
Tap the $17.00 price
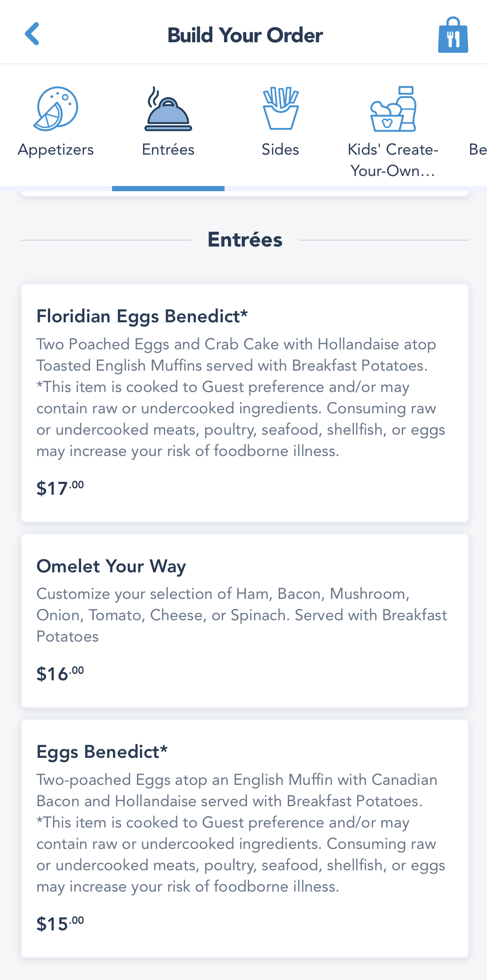[60, 488]
